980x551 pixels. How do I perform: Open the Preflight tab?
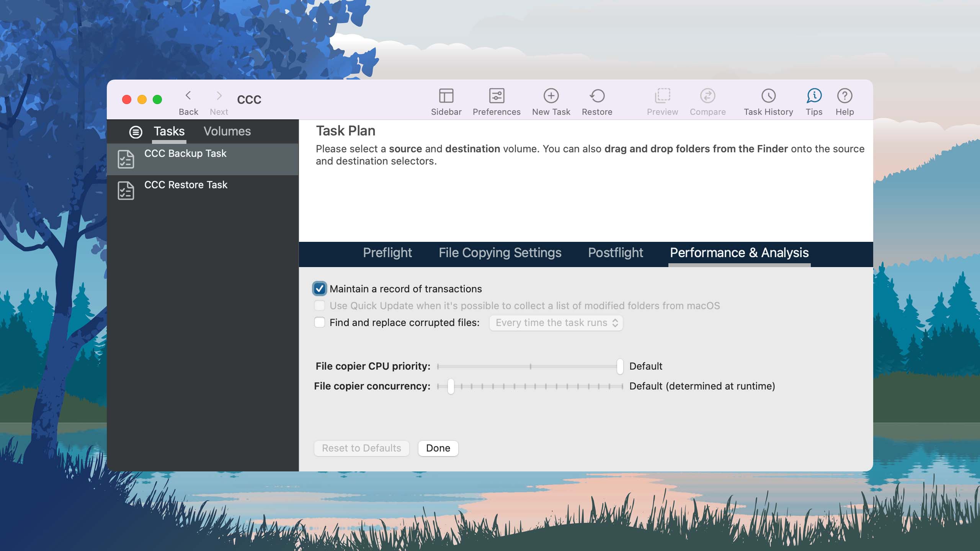pyautogui.click(x=387, y=253)
